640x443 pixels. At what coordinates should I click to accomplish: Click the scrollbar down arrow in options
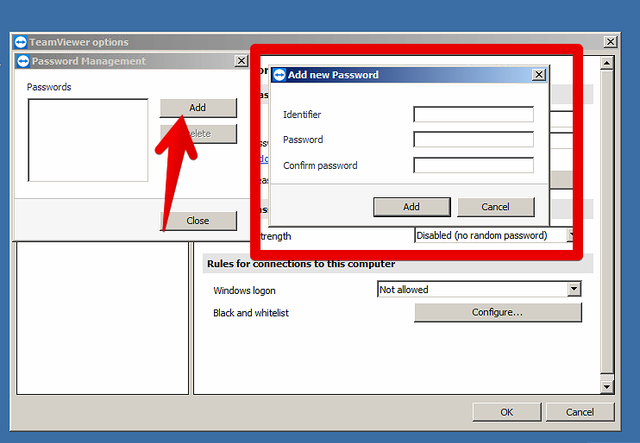(x=607, y=387)
